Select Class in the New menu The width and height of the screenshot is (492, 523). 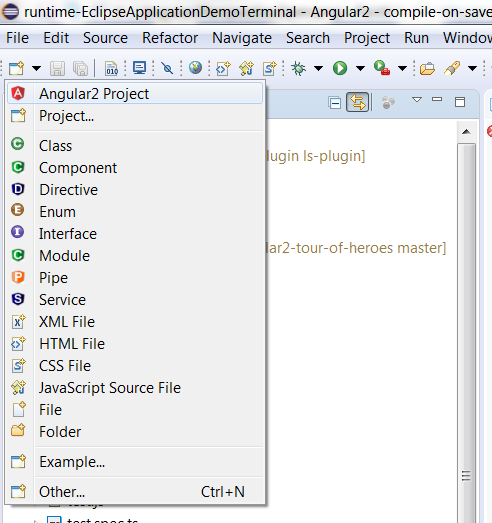(x=135, y=146)
